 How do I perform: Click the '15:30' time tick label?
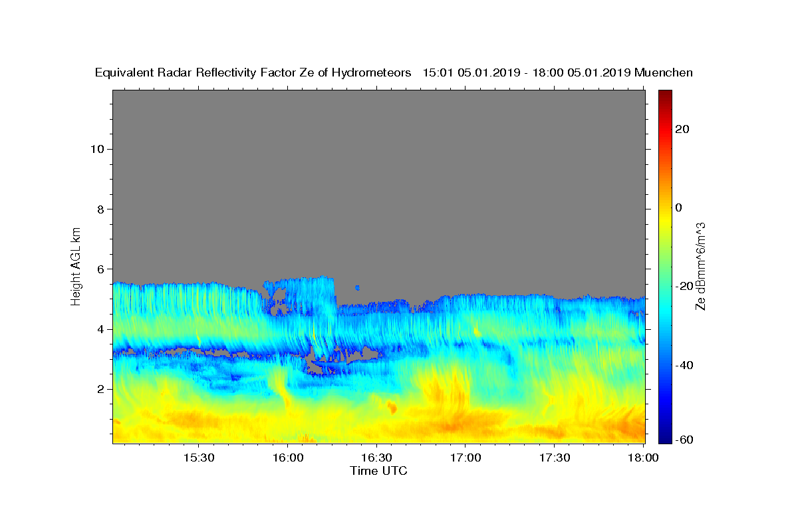[198, 458]
